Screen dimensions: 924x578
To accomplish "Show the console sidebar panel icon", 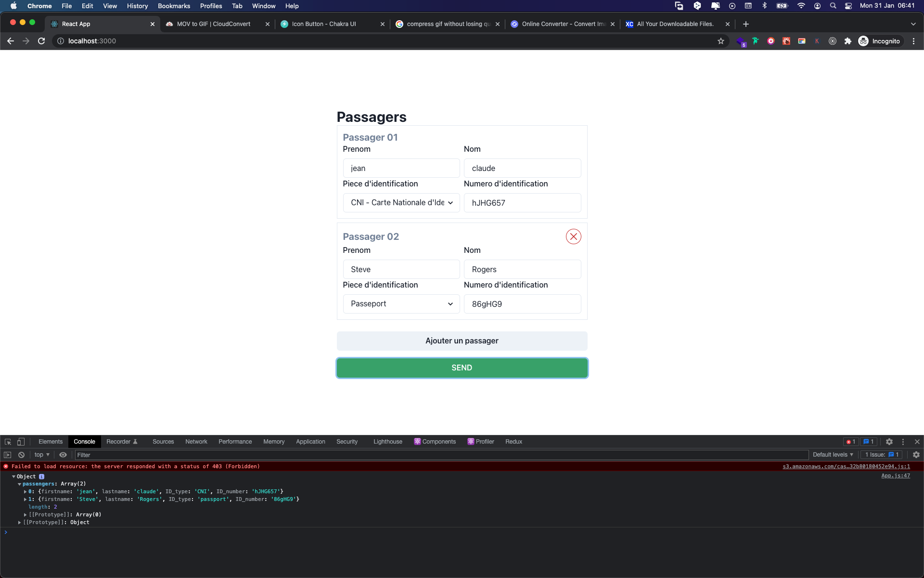I will 8,455.
